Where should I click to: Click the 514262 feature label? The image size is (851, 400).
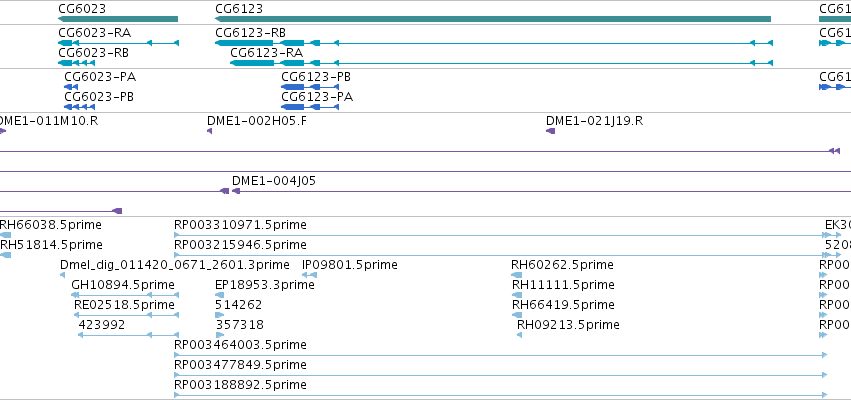238,305
